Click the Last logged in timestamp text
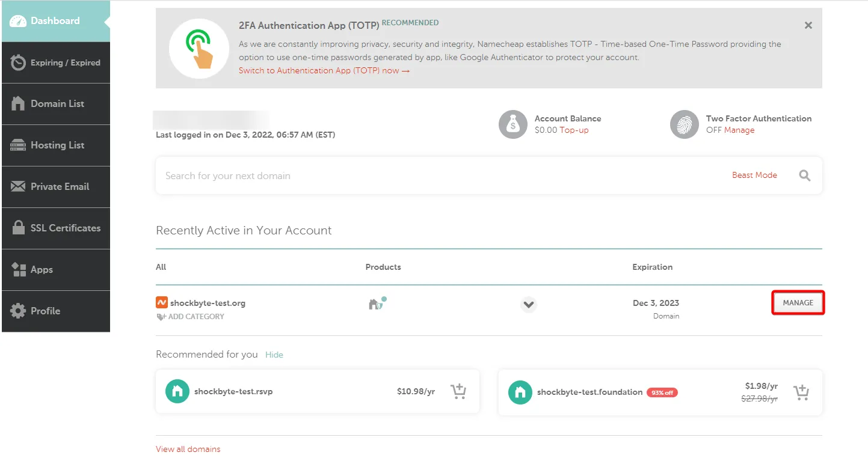This screenshot has height=467, width=868. tap(245, 135)
